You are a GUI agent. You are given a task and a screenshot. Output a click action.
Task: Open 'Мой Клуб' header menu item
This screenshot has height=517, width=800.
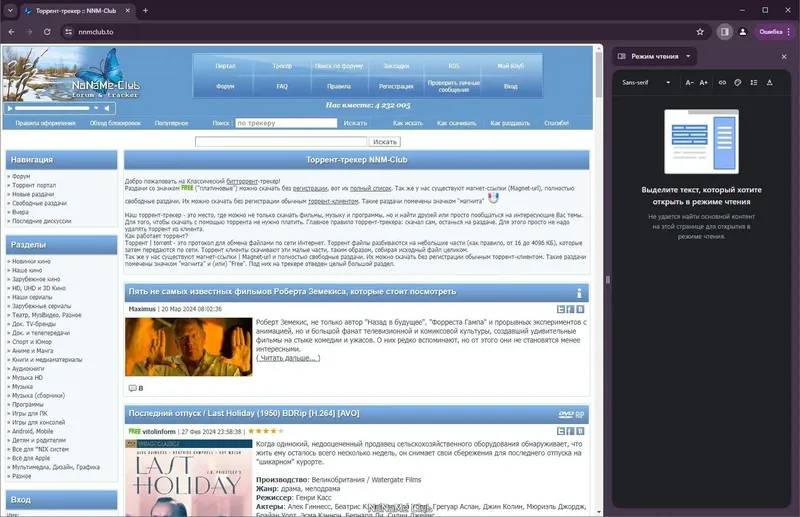[511, 66]
